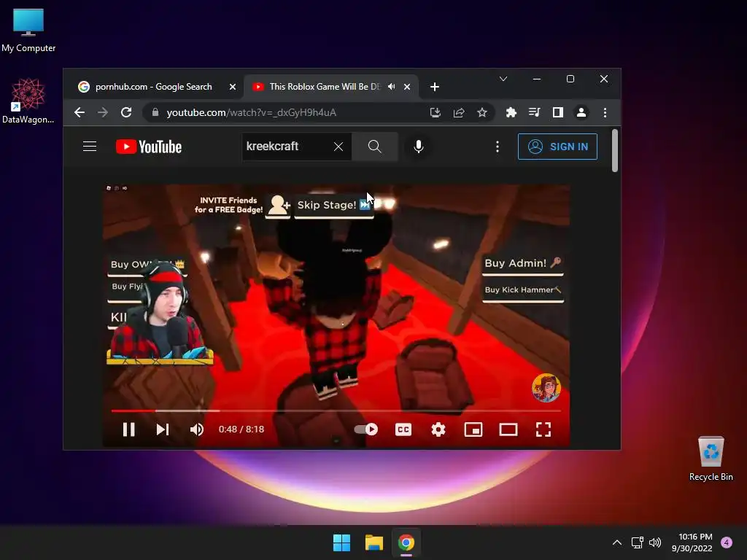
Task: Click Chrome icon in taskbar
Action: tap(406, 542)
